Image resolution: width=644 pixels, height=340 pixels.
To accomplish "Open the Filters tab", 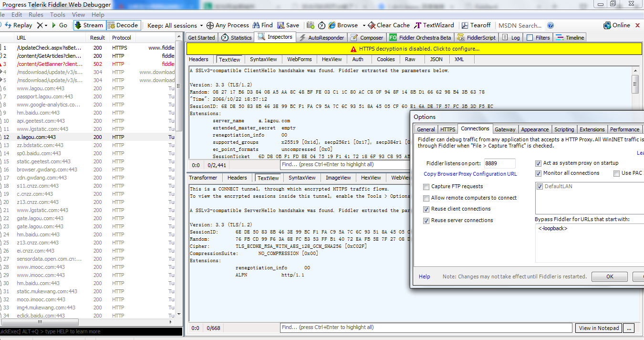I will [x=538, y=38].
